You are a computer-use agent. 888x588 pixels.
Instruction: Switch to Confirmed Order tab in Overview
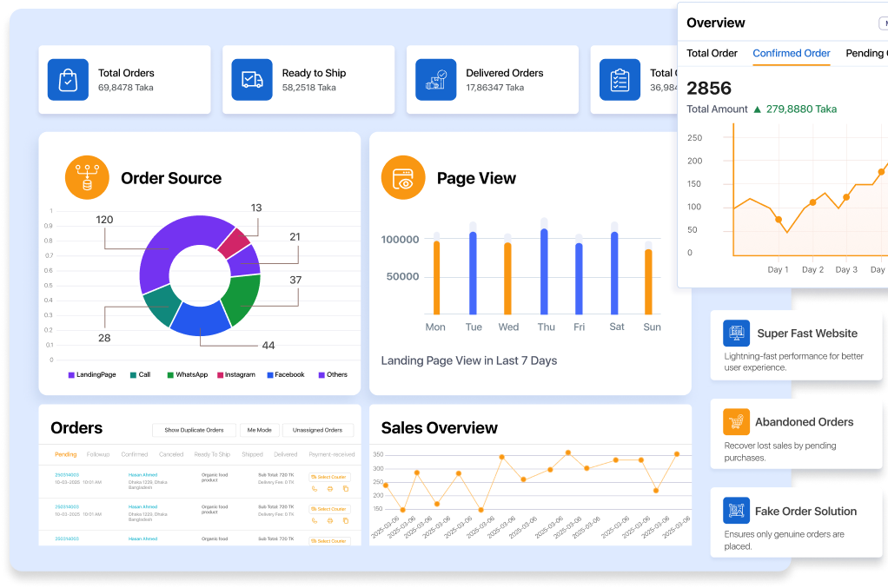tap(791, 53)
